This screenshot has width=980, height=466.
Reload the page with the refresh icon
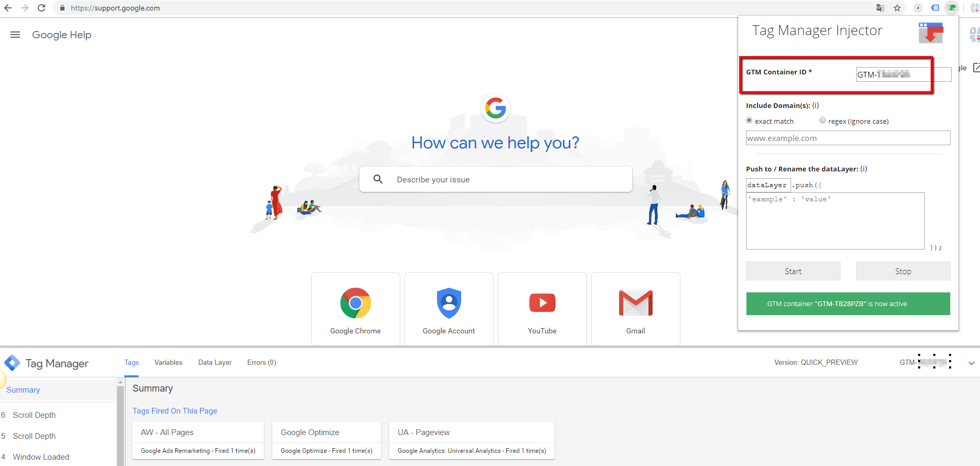41,8
